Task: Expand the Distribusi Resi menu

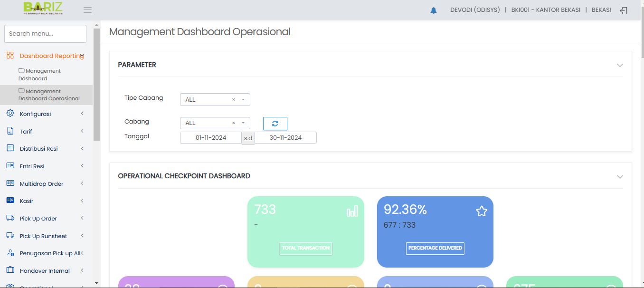Action: pyautogui.click(x=45, y=149)
